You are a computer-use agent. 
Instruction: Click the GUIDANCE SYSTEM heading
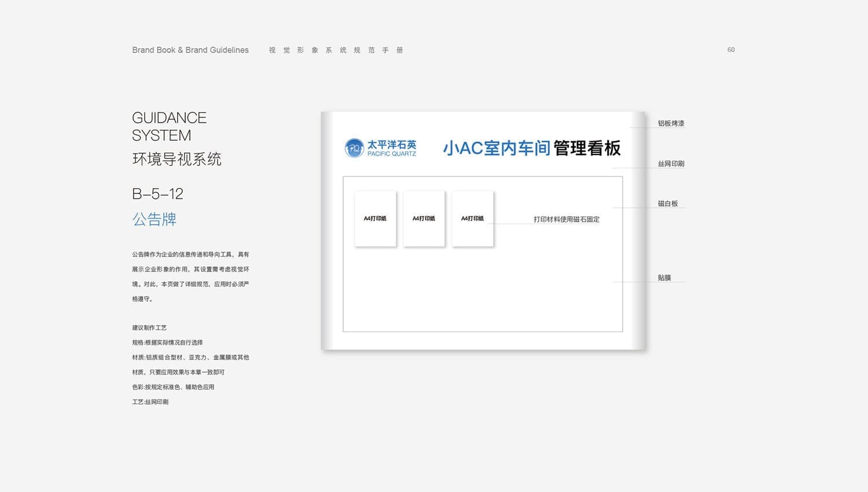[169, 126]
